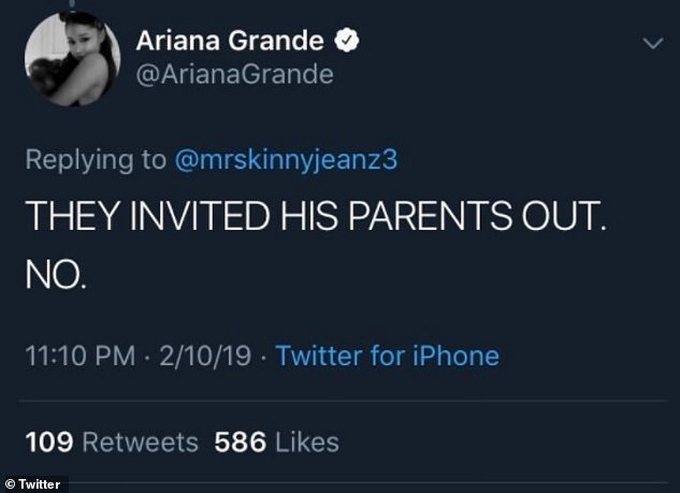Click the © Twitter watermark
The height and width of the screenshot is (493, 680).
coord(34,484)
